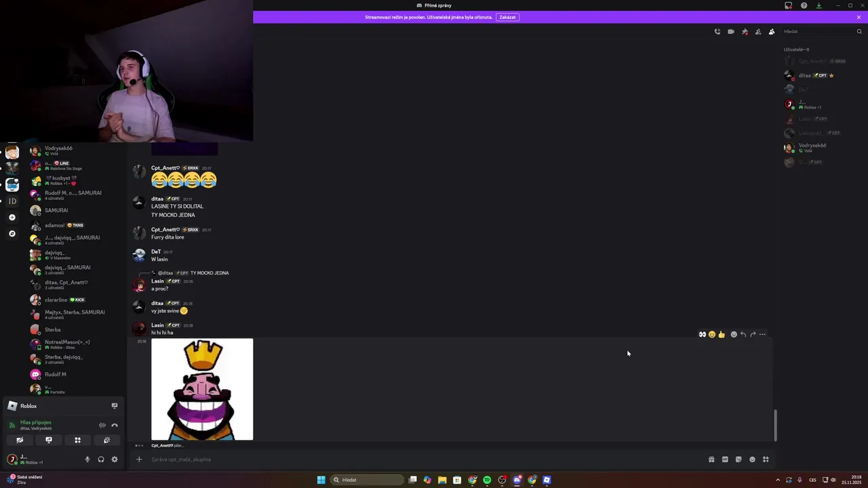Start an activity in voice panel
This screenshot has width=868, height=488.
click(77, 440)
